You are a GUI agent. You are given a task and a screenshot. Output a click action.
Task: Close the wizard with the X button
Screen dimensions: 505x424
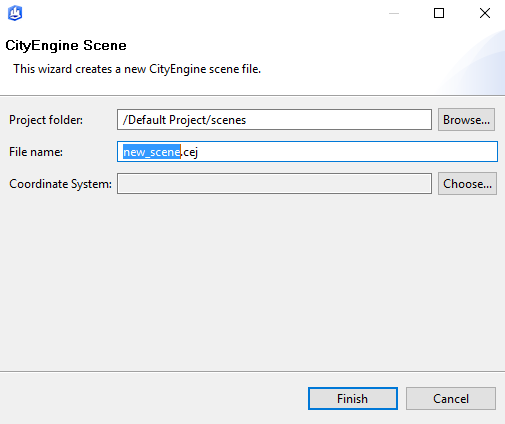coord(485,13)
